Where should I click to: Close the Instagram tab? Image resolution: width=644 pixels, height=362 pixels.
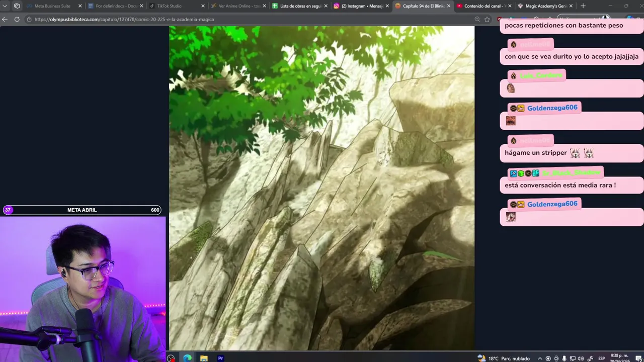[x=387, y=6]
